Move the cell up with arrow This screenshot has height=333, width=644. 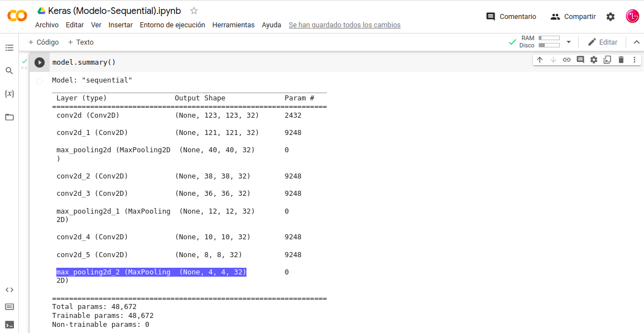(540, 60)
